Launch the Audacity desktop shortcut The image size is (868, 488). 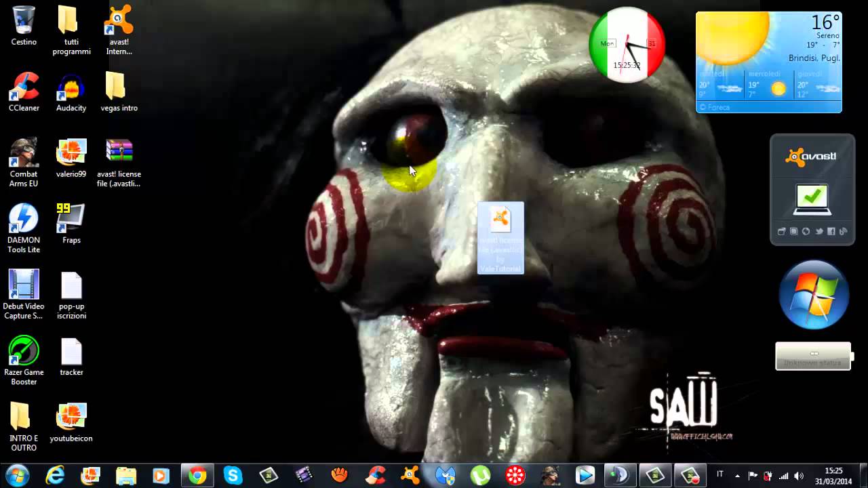pos(71,91)
